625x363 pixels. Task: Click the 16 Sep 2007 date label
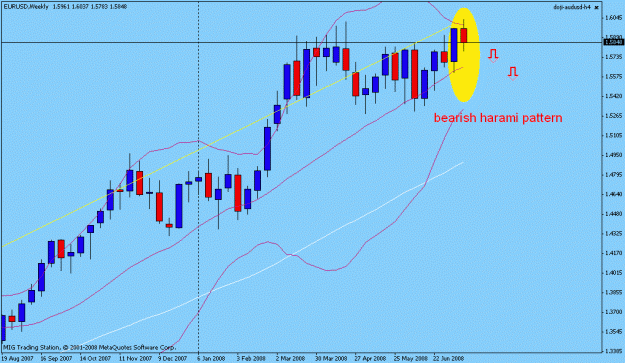56,358
